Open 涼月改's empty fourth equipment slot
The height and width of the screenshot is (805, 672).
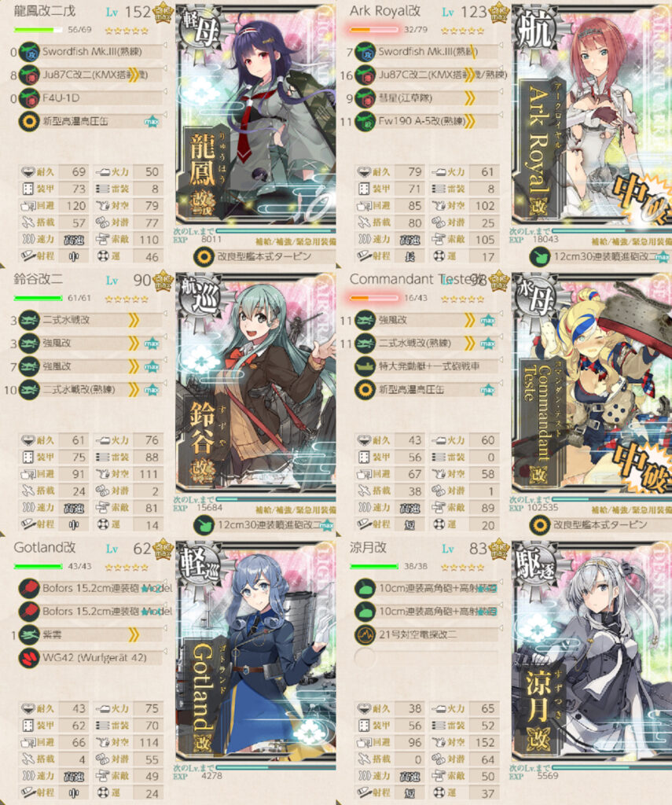pyautogui.click(x=427, y=658)
